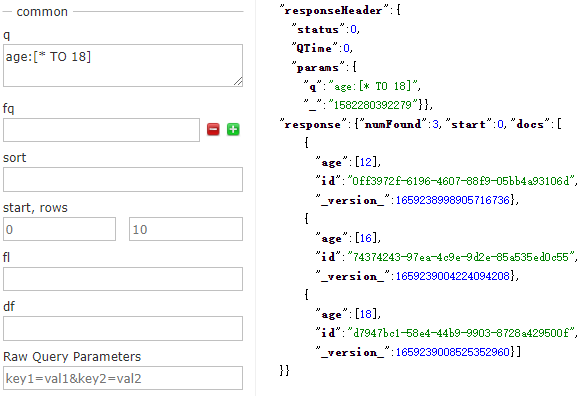This screenshot has width=588, height=396.
Task: Click the 'common' section heading
Action: point(42,12)
